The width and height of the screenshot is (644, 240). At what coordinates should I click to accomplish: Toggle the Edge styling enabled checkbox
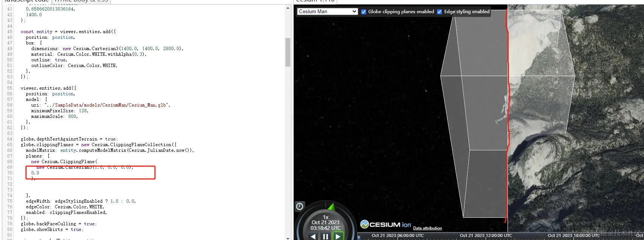[x=439, y=12]
